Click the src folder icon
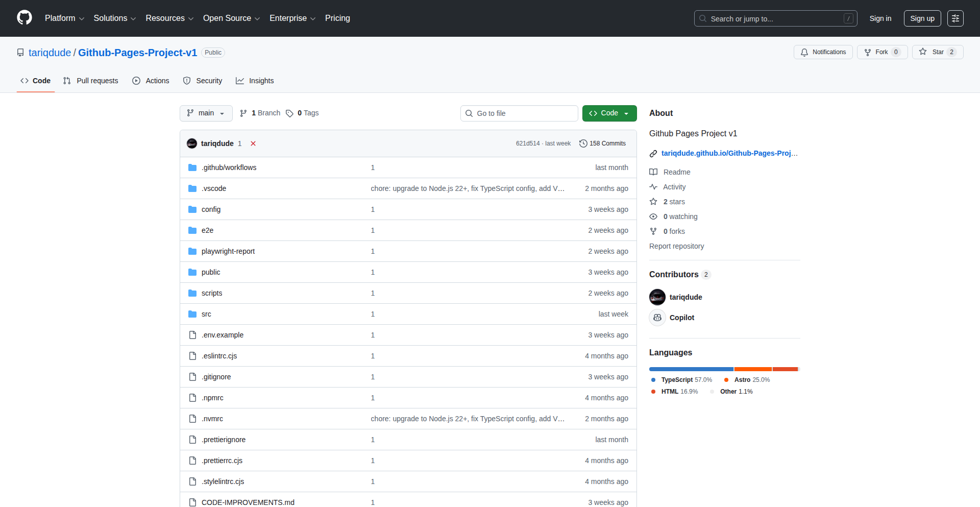Image resolution: width=980 pixels, height=507 pixels. coord(192,314)
